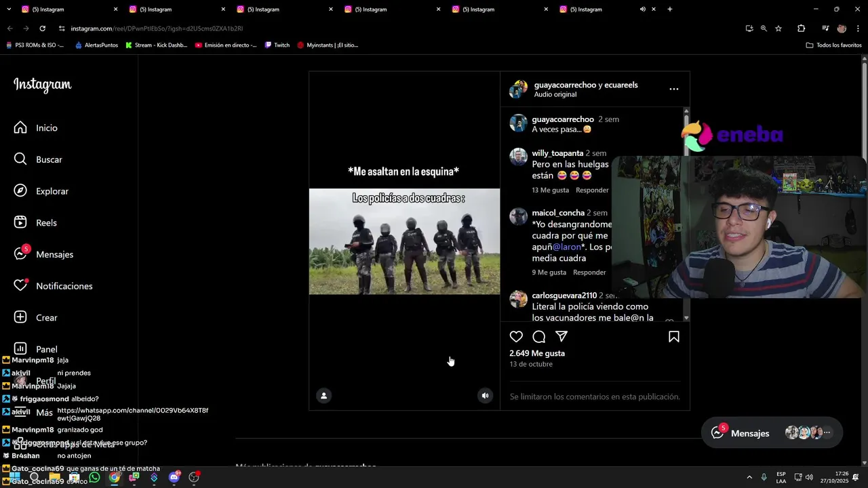The image size is (868, 488).
Task: Expand hidden system tray icons
Action: coord(749,477)
